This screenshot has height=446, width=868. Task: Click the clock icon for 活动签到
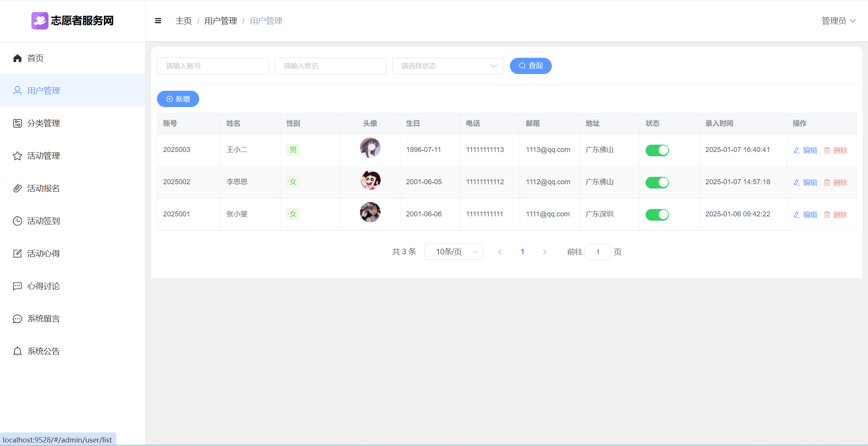click(17, 221)
